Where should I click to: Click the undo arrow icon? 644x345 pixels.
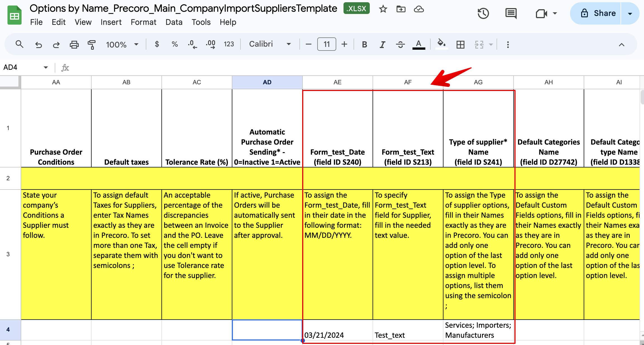click(38, 44)
